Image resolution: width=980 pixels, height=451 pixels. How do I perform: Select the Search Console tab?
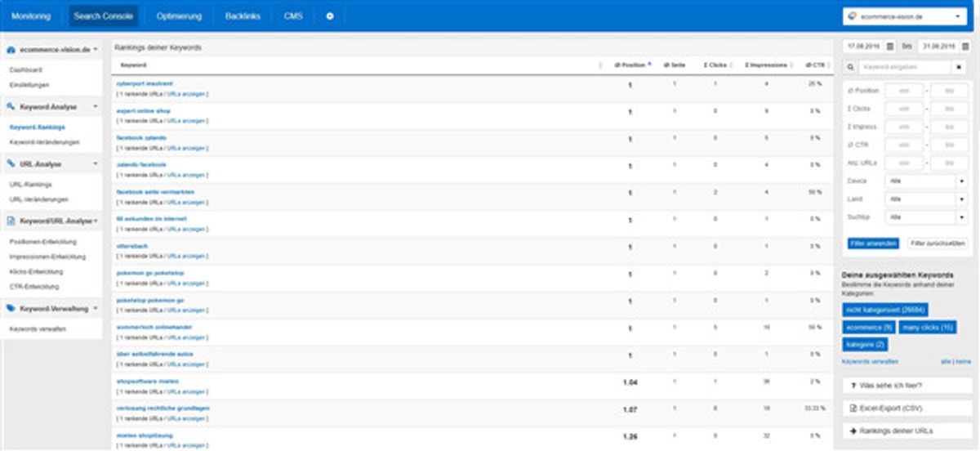click(x=103, y=16)
